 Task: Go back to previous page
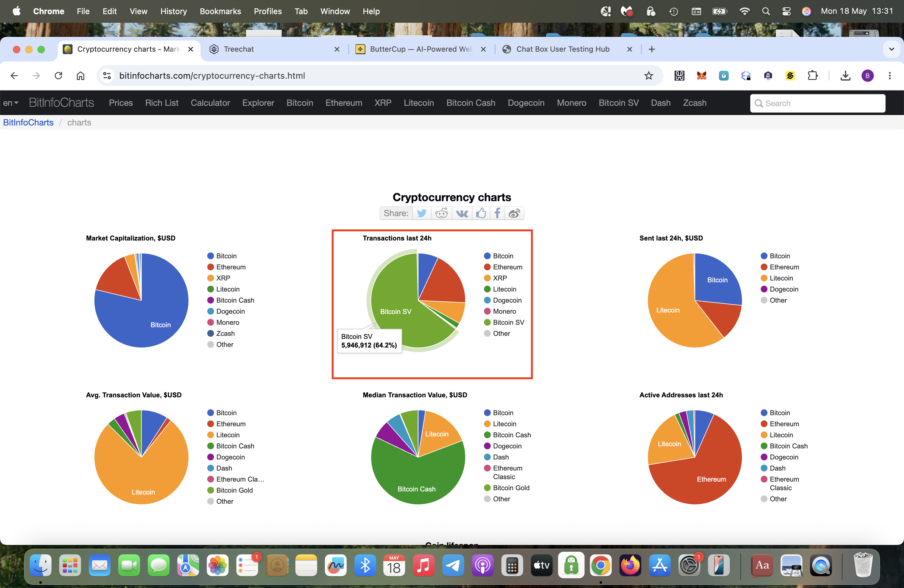14,76
